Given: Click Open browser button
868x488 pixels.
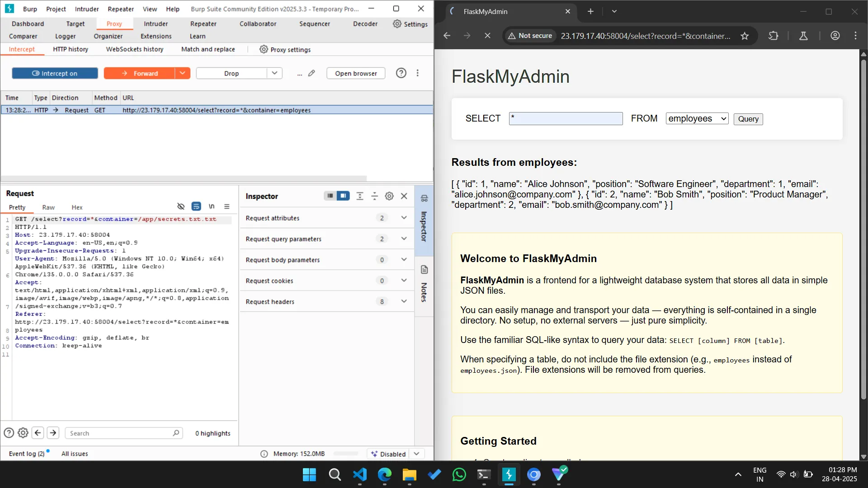Looking at the screenshot, I should [x=356, y=73].
